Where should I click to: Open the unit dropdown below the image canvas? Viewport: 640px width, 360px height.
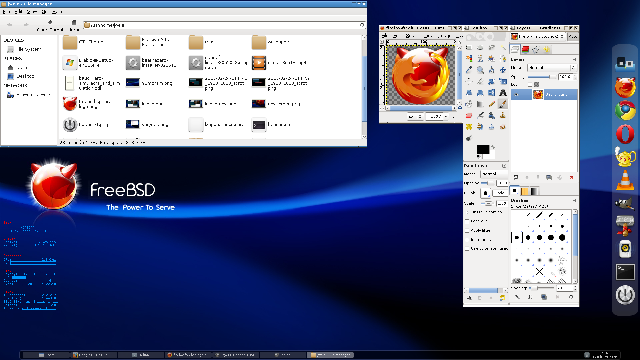pos(415,116)
